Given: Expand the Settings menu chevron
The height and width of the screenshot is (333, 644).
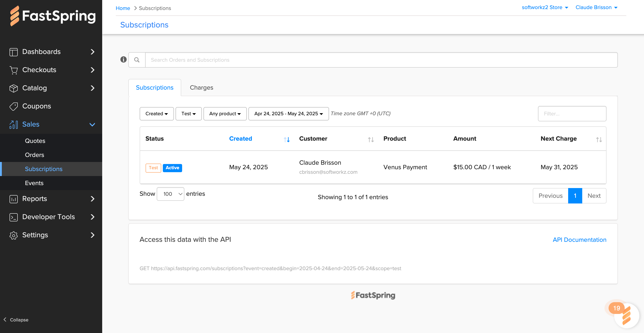Looking at the screenshot, I should pyautogui.click(x=92, y=235).
